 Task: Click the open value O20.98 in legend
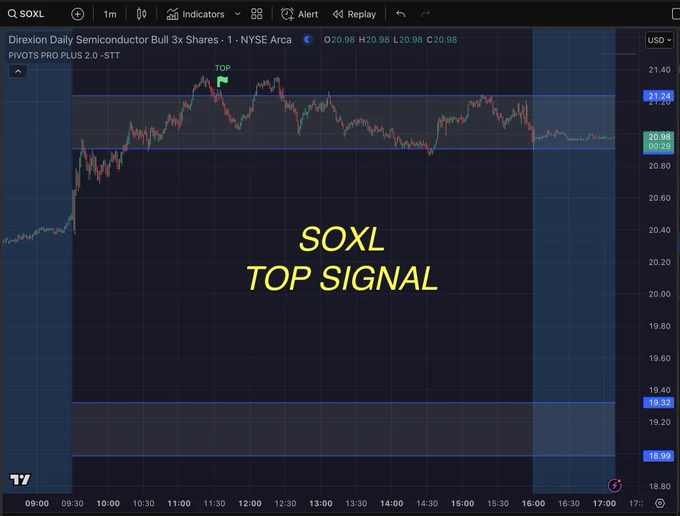[339, 40]
